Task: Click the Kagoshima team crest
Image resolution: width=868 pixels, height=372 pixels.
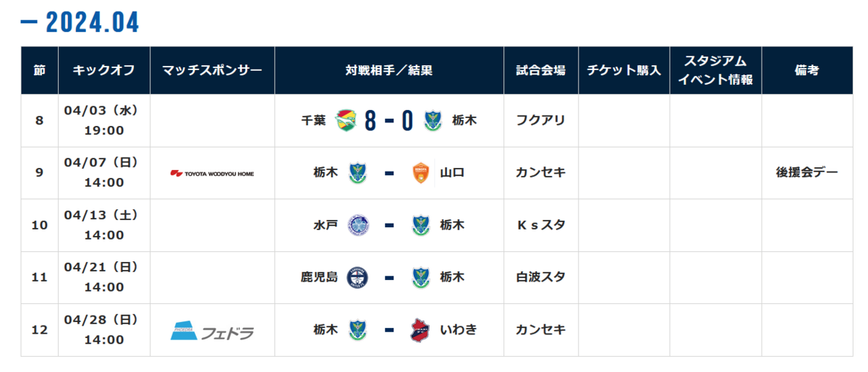Action: (358, 277)
